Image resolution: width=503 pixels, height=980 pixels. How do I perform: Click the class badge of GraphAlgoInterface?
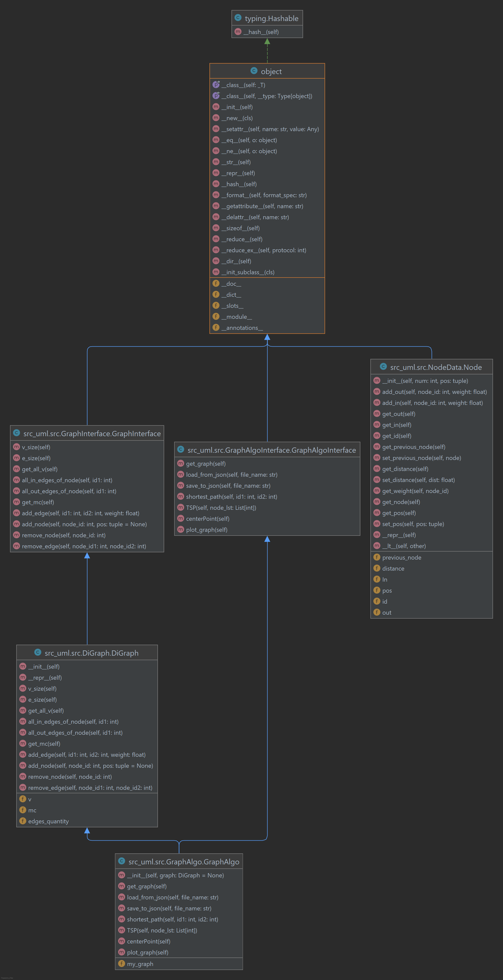(x=180, y=449)
